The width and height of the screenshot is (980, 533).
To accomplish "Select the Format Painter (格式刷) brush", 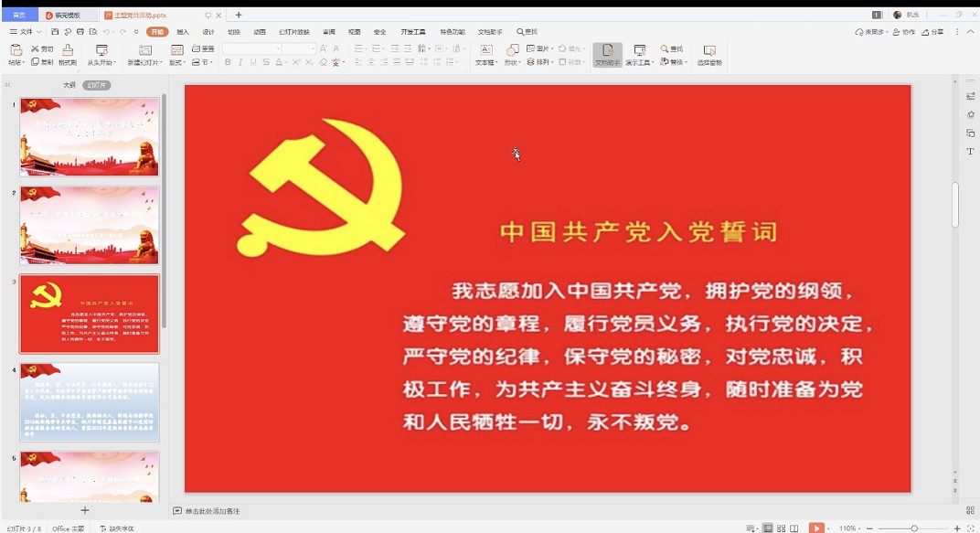I will [68, 50].
